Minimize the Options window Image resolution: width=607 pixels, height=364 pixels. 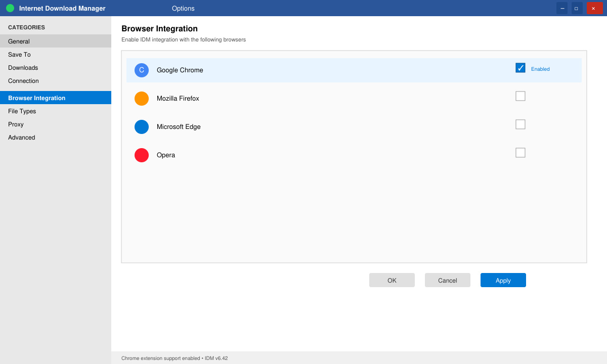click(x=562, y=8)
